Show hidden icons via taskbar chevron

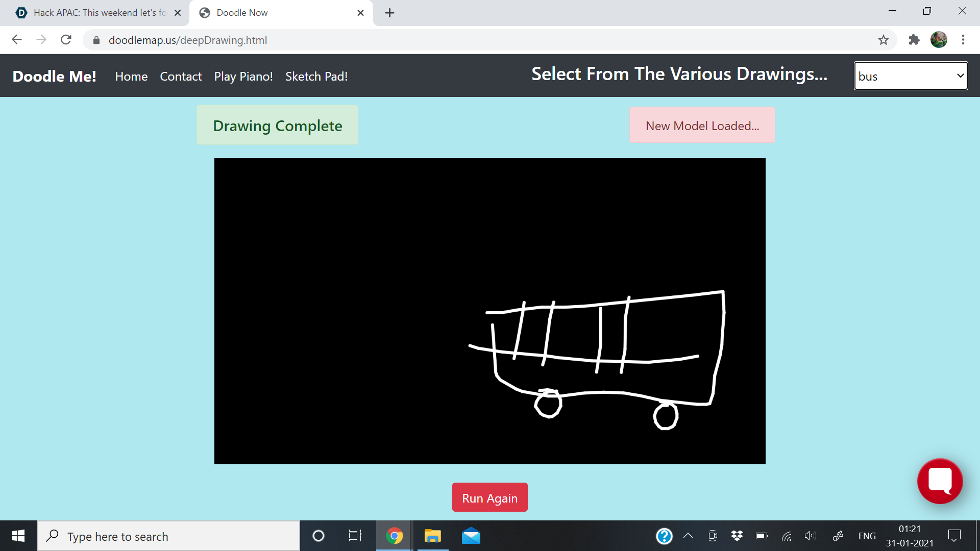(688, 536)
